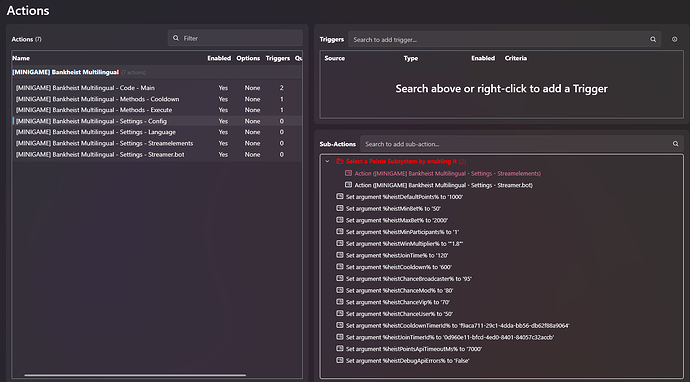This screenshot has width=690, height=382.
Task: Click icon for %heistChanceVip% argument
Action: pyautogui.click(x=340, y=302)
